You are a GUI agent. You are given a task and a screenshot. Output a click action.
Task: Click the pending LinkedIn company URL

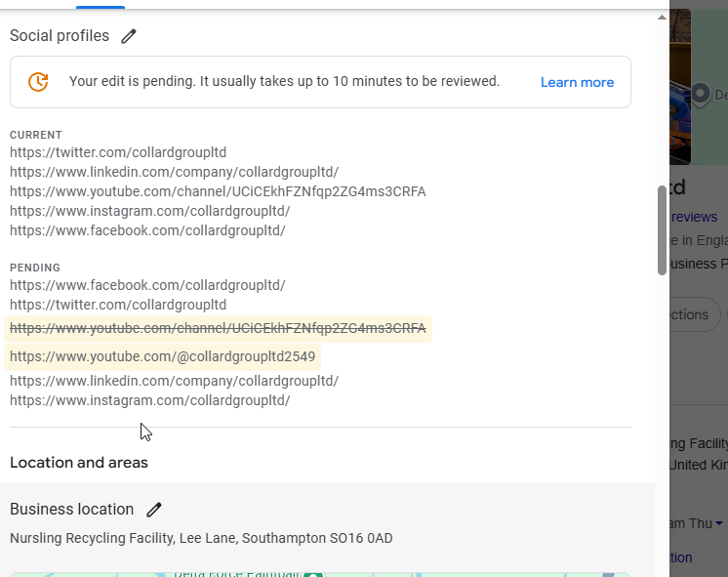tap(174, 381)
